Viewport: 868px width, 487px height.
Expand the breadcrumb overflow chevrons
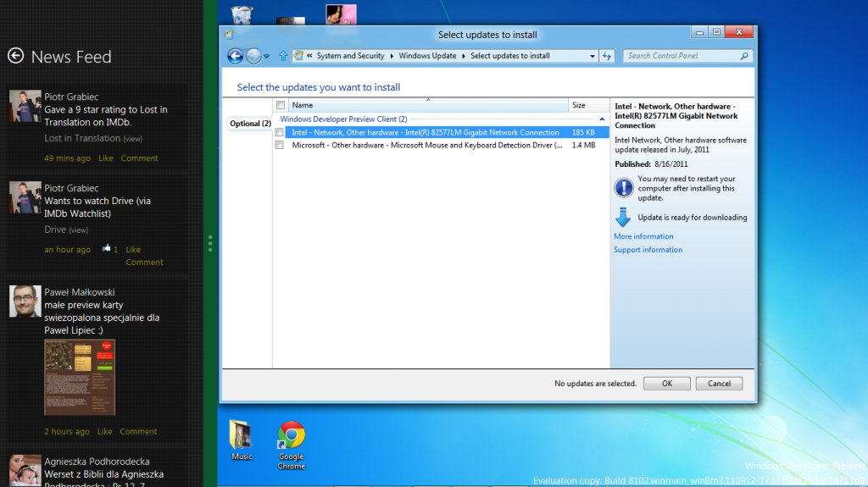(x=309, y=55)
